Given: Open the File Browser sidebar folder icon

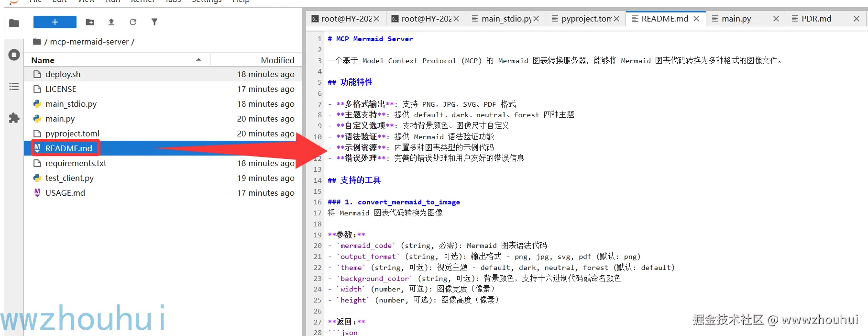Looking at the screenshot, I should [14, 22].
